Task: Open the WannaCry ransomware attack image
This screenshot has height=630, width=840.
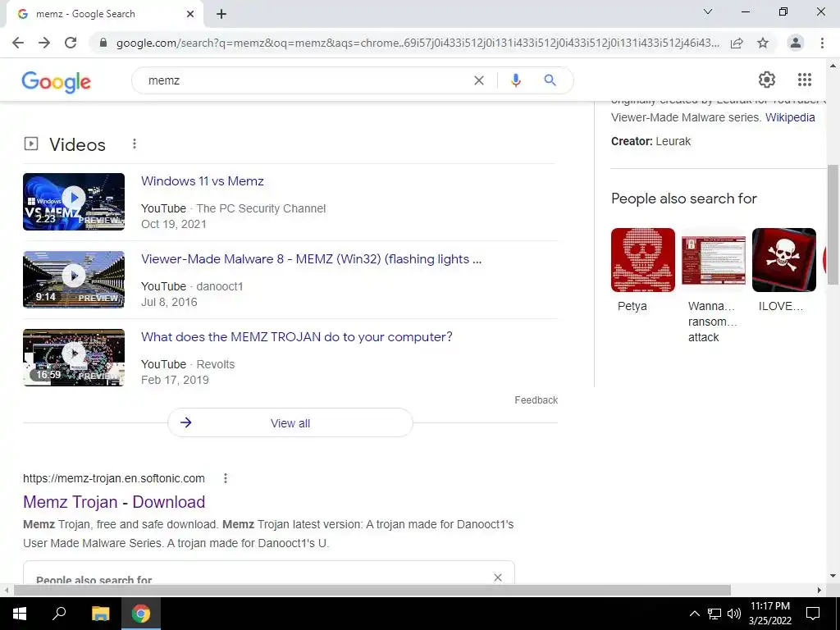Action: 714,260
